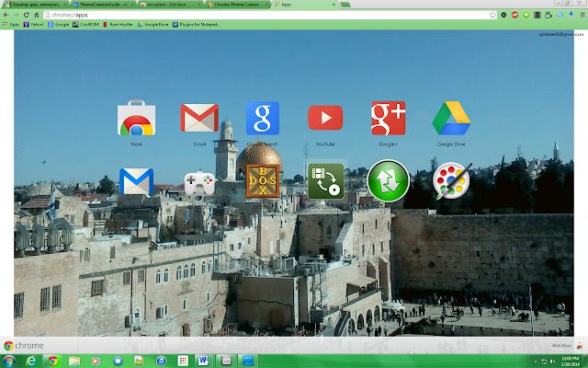Open the Rom Hustler bookmark
This screenshot has height=368, width=588.
pyautogui.click(x=118, y=25)
